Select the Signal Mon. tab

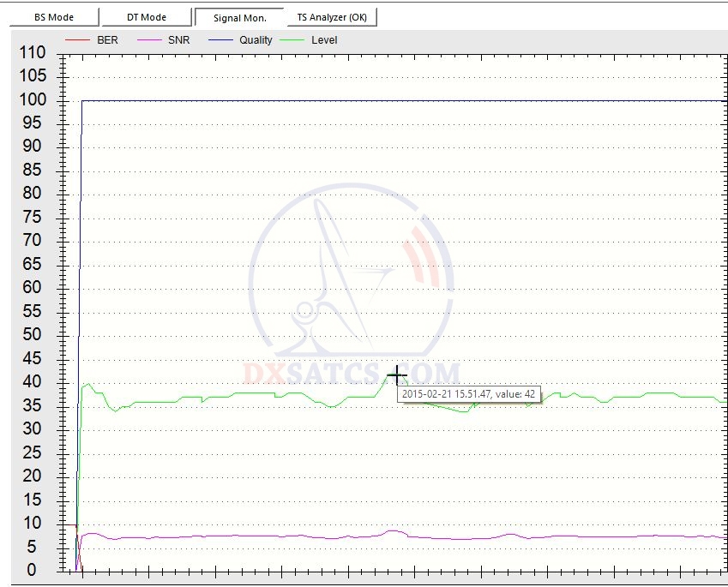240,17
